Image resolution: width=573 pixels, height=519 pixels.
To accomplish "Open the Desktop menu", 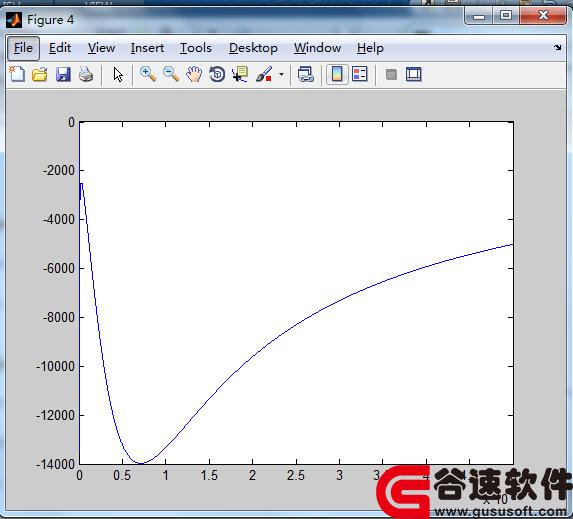I will point(253,48).
